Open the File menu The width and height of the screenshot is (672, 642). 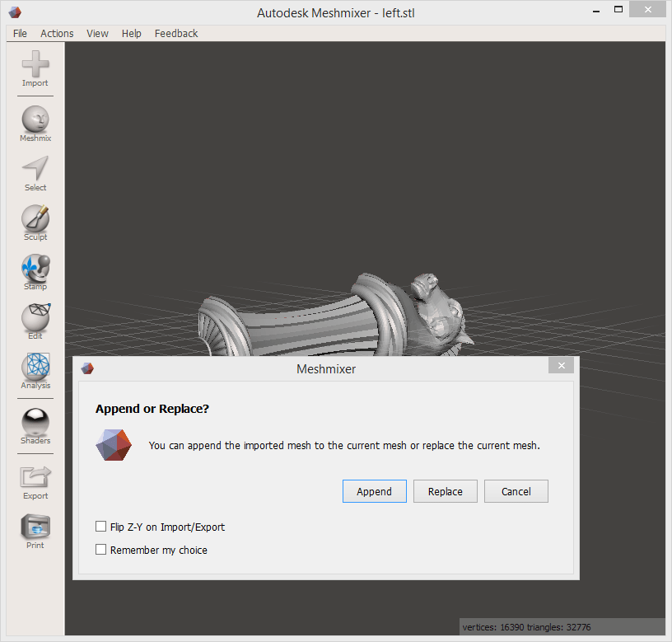(20, 34)
